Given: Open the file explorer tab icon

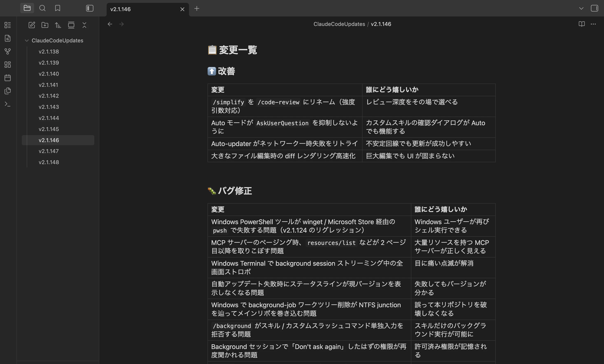Looking at the screenshot, I should (x=27, y=8).
